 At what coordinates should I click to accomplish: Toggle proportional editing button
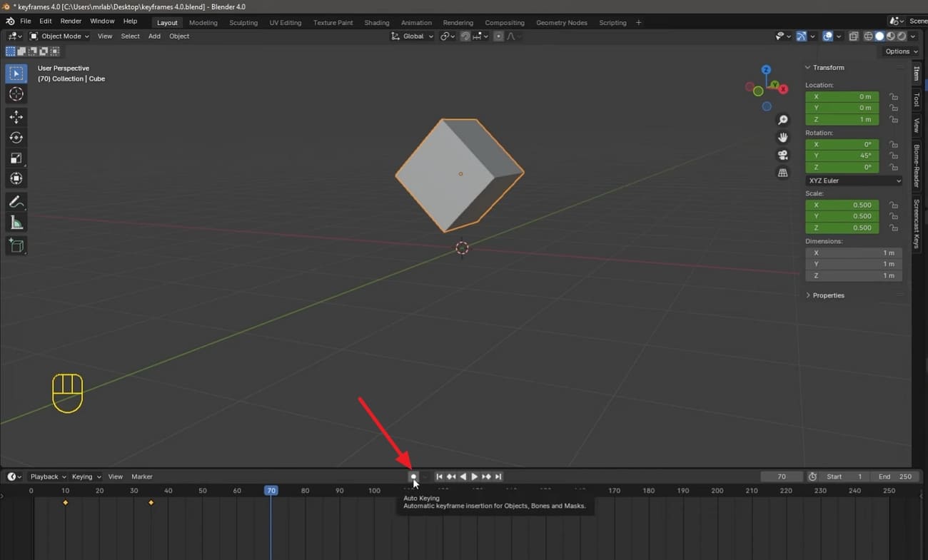click(498, 36)
